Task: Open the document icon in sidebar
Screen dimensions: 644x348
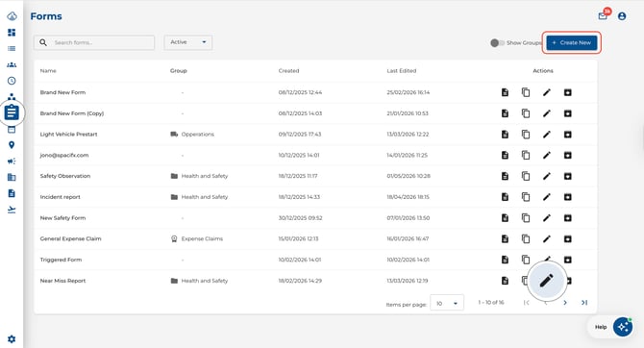Action: click(x=12, y=193)
